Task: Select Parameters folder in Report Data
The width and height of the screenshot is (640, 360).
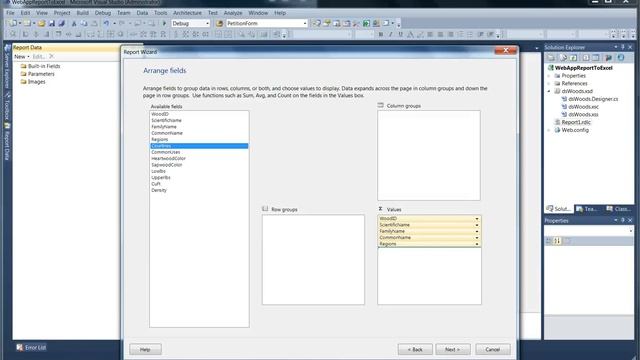Action: pos(41,74)
